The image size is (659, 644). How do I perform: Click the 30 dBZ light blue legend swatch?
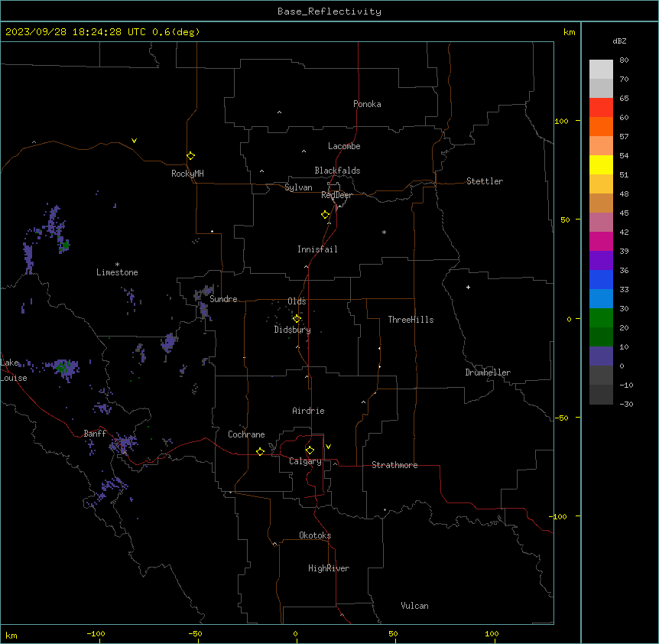coord(601,299)
